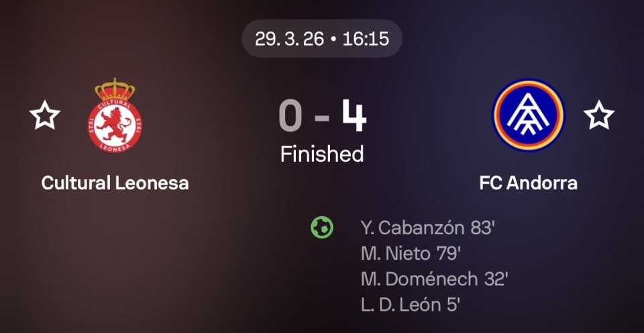Click Cultural Leonesa's score of 0
This screenshot has width=644, height=333.
point(290,117)
